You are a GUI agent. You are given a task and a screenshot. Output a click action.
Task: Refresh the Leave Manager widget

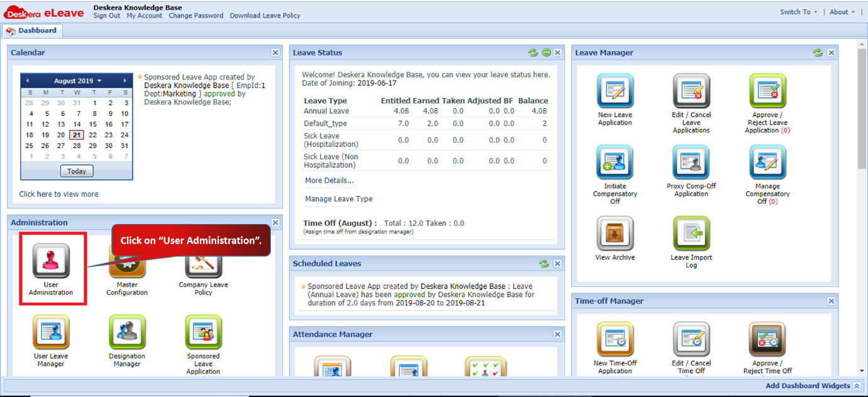point(818,53)
